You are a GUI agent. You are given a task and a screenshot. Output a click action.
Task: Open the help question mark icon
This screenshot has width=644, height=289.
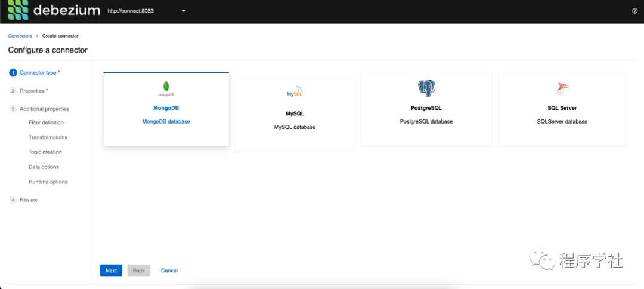pos(634,11)
